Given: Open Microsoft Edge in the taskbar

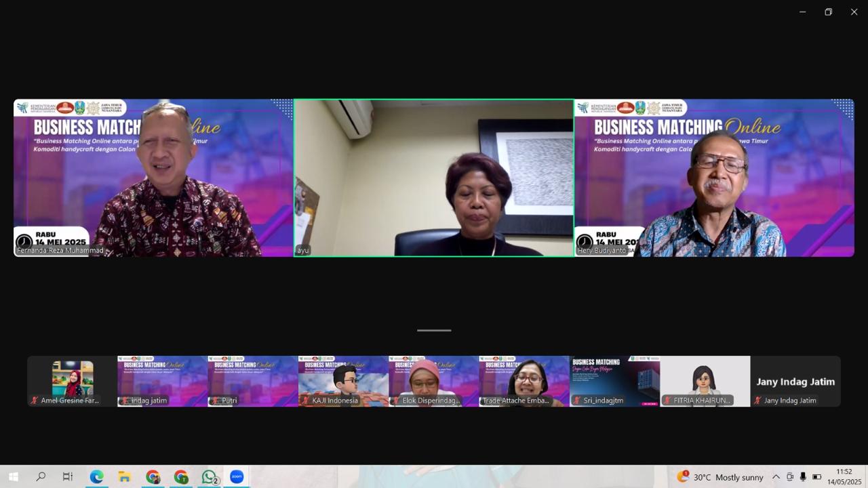Looking at the screenshot, I should 96,476.
